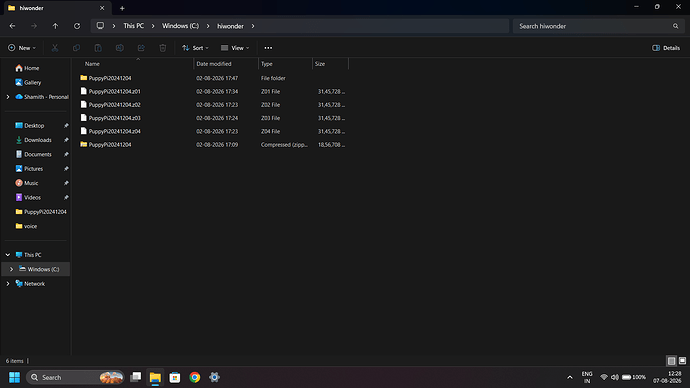Sort by the Name column header

[136, 64]
